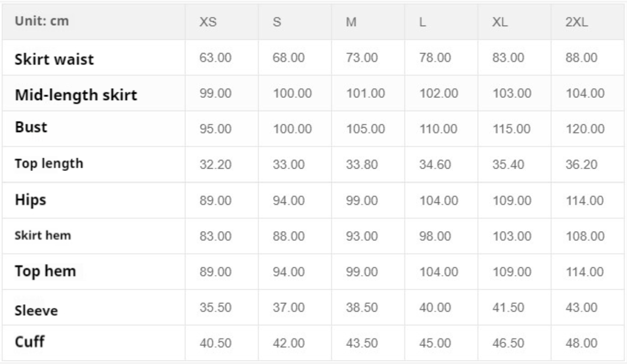Select Skirt waist value for size L
Image resolution: width=627 pixels, height=364 pixels.
pos(435,58)
